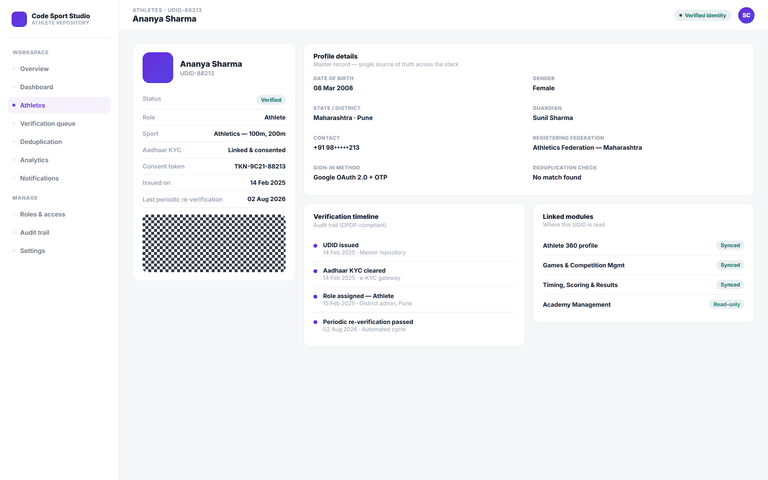The height and width of the screenshot is (480, 768).
Task: Open the Notifications page
Action: 59,178
